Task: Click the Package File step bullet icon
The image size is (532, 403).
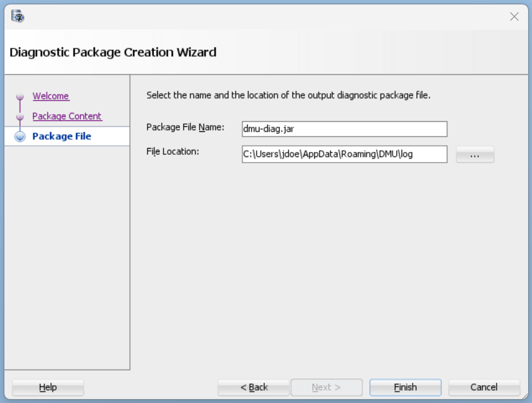Action: pyautogui.click(x=20, y=136)
